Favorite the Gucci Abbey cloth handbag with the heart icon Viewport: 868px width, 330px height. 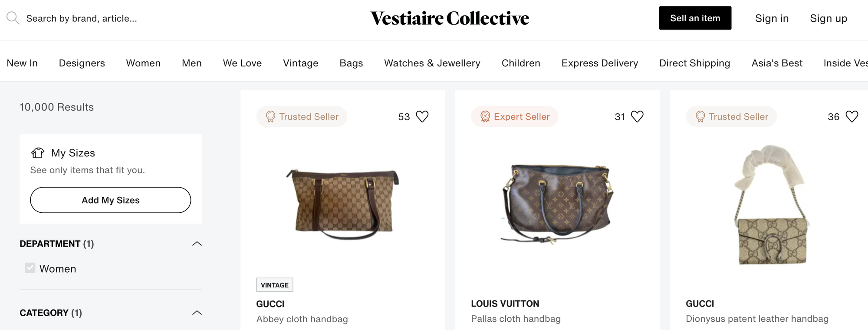click(x=422, y=116)
